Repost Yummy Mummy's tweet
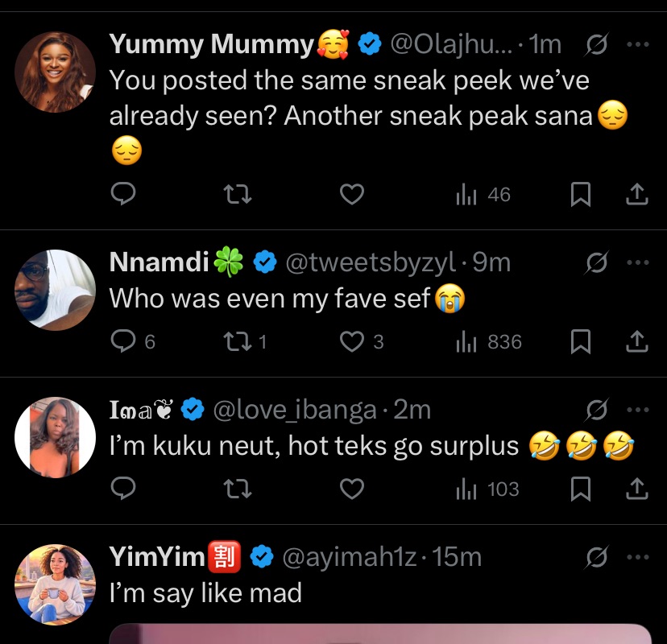Screen dimensions: 667x644 tap(237, 195)
